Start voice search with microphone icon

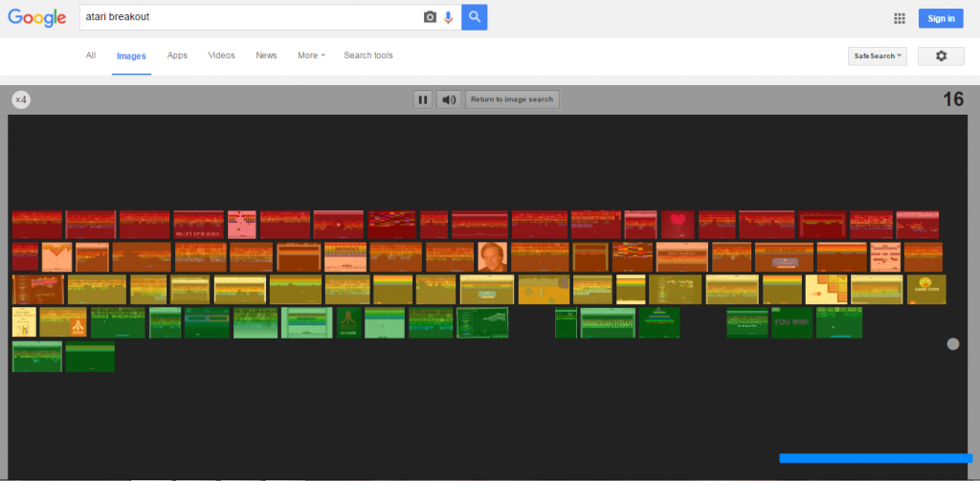point(448,17)
